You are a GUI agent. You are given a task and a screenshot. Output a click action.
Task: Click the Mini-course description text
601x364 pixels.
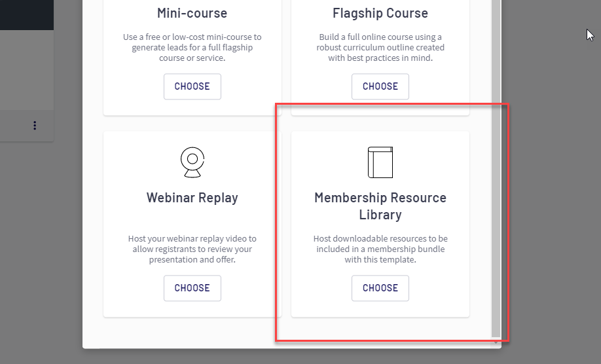pos(192,48)
